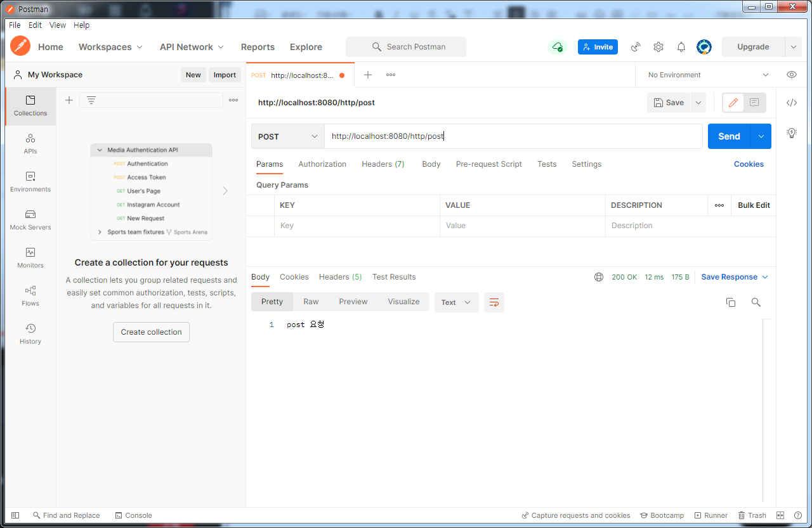Screen dimensions: 812x528
Task: Switch to the request Headers (7) tab
Action: coord(383,164)
